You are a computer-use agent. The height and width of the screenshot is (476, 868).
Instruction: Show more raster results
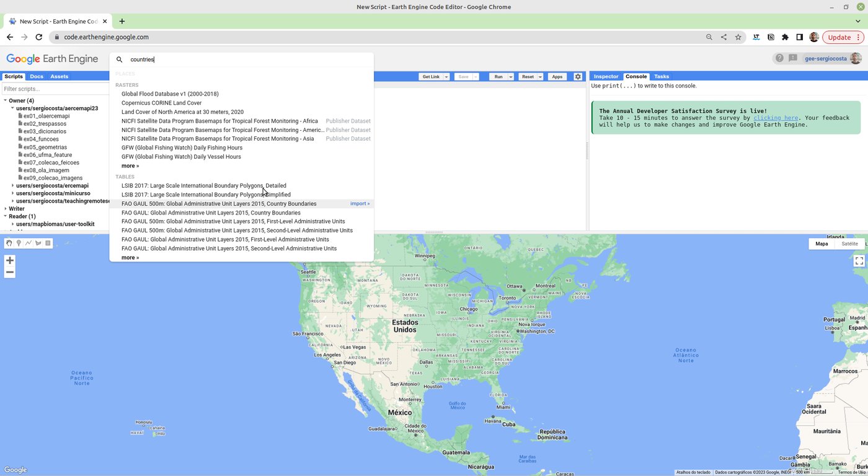(x=130, y=166)
